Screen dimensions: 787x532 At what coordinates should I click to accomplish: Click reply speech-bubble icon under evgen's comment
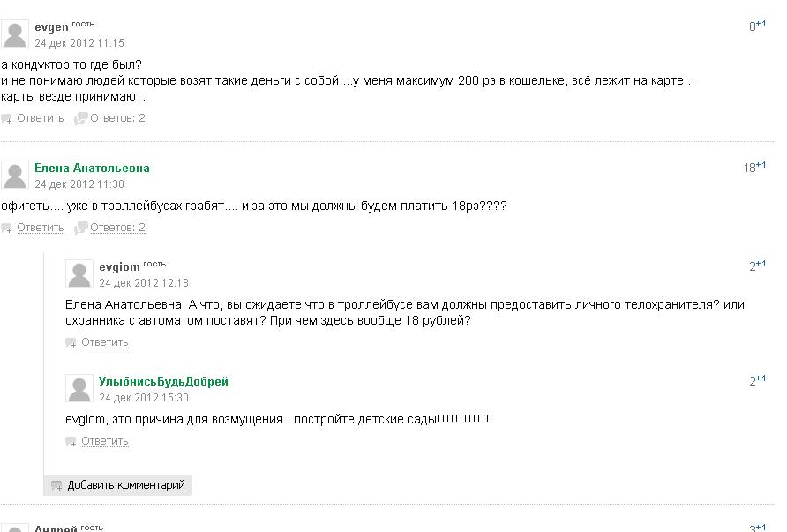coord(6,119)
